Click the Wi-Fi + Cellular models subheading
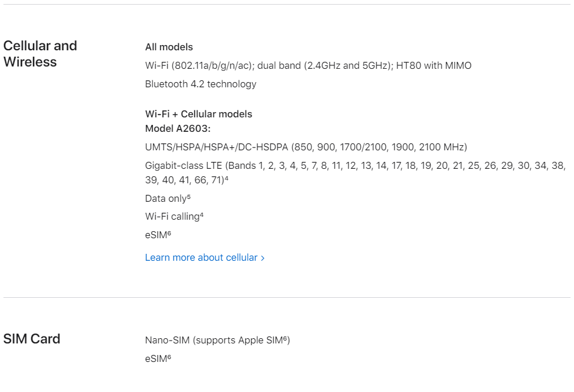 198,114
